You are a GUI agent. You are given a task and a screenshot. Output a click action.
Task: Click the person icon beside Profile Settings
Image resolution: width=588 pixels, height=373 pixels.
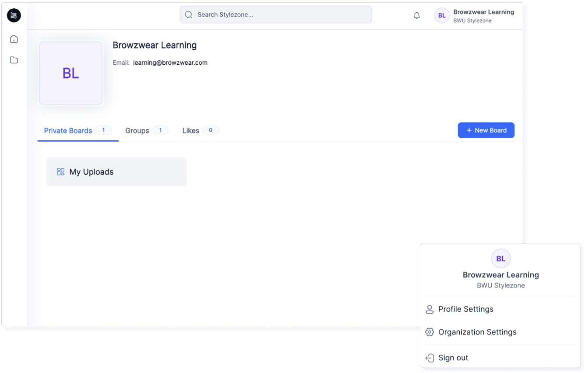pos(430,309)
